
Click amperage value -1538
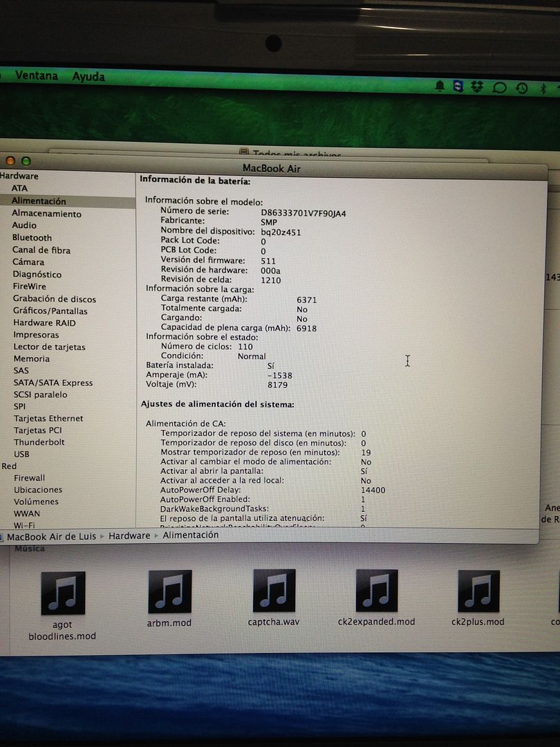coord(279,376)
